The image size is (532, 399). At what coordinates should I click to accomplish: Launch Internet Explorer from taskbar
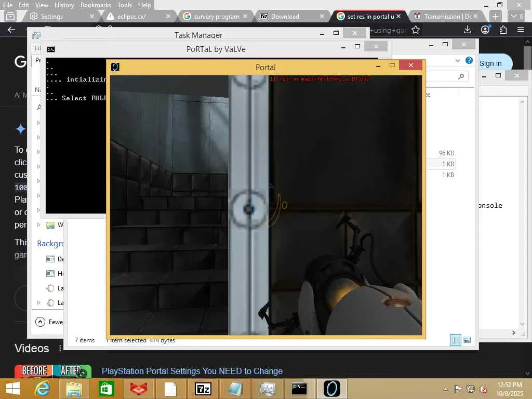[x=43, y=389]
